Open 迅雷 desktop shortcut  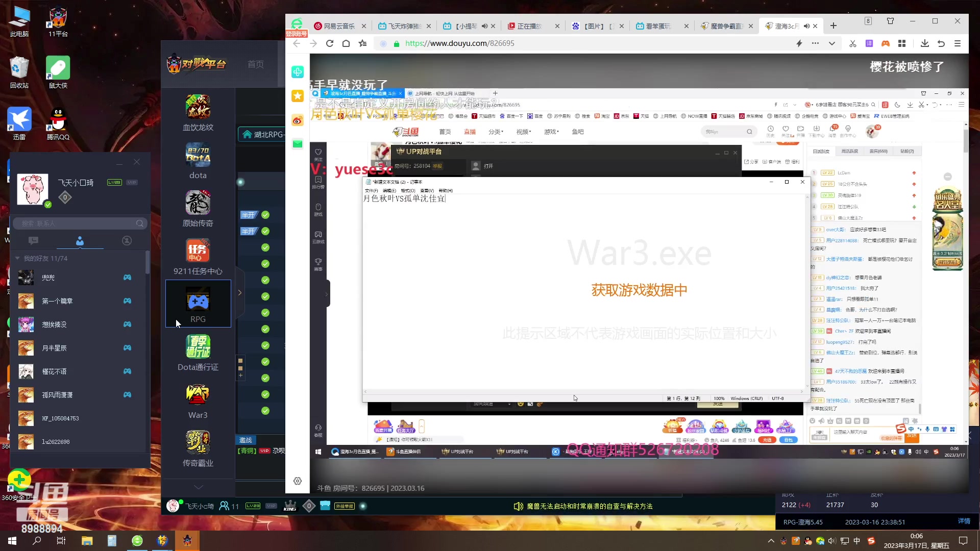tap(19, 124)
